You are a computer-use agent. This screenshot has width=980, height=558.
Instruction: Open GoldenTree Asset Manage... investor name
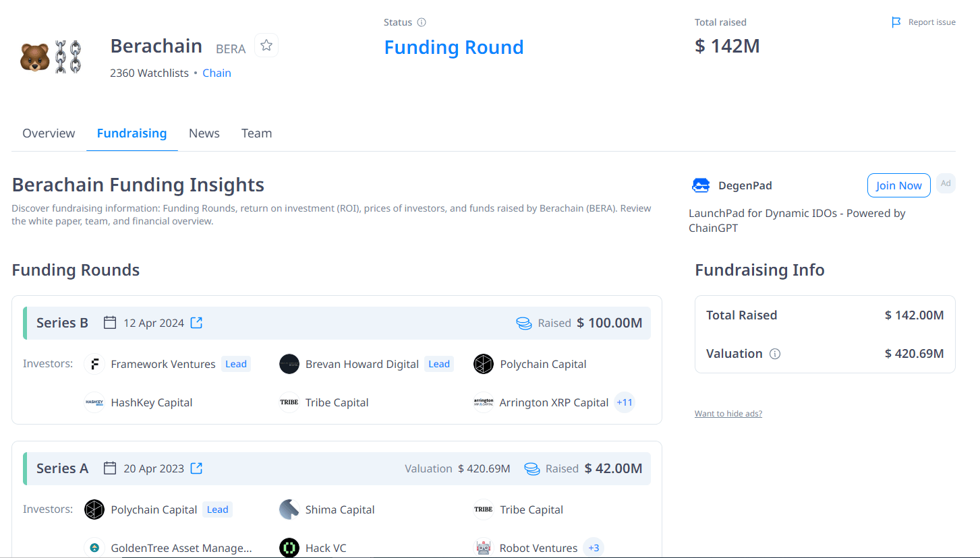tap(181, 548)
